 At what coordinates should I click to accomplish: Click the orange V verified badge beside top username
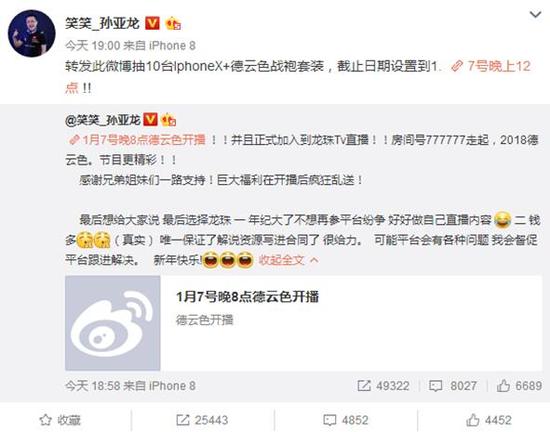click(x=152, y=23)
